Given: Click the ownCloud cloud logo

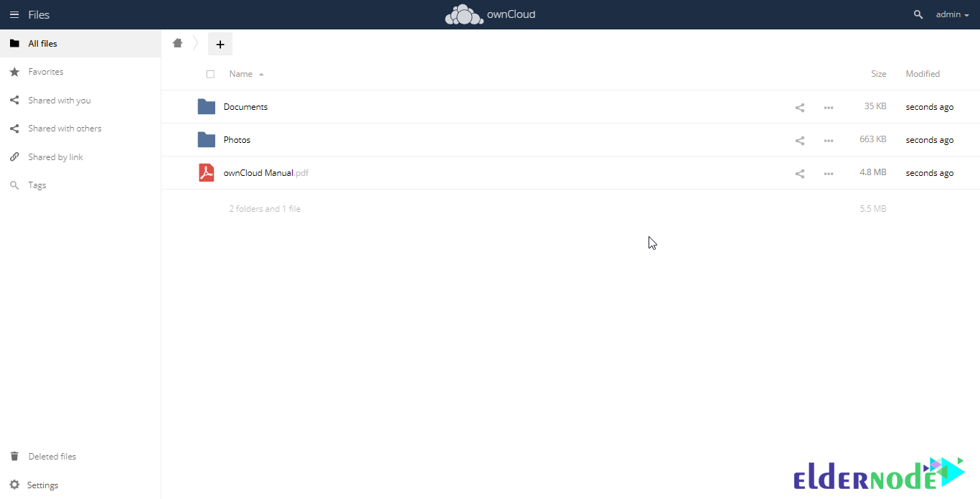Looking at the screenshot, I should 463,15.
